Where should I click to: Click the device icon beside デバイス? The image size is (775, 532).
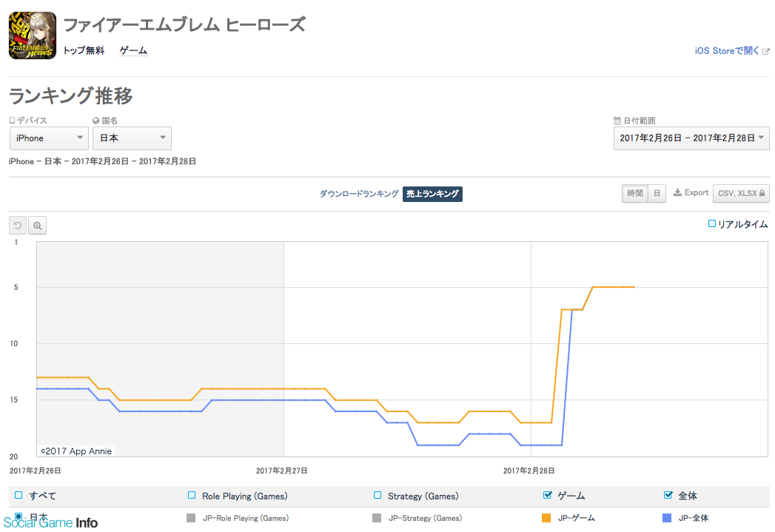[x=13, y=121]
